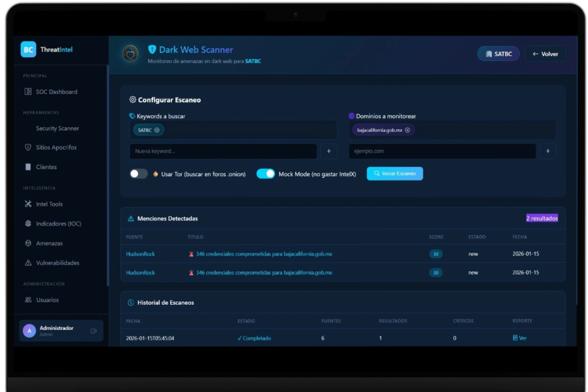The width and height of the screenshot is (588, 392).
Task: Click the SCORE column header
Action: [x=436, y=237]
